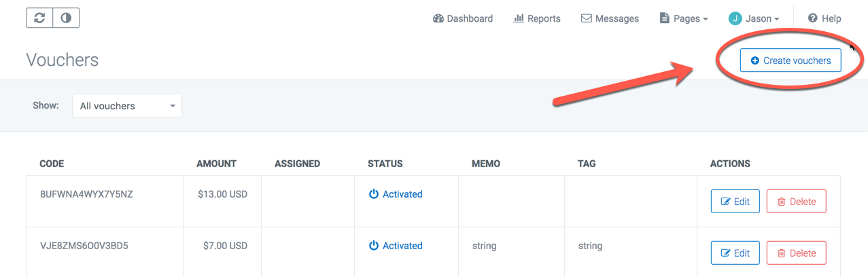Open the Messages envelope link

click(610, 18)
